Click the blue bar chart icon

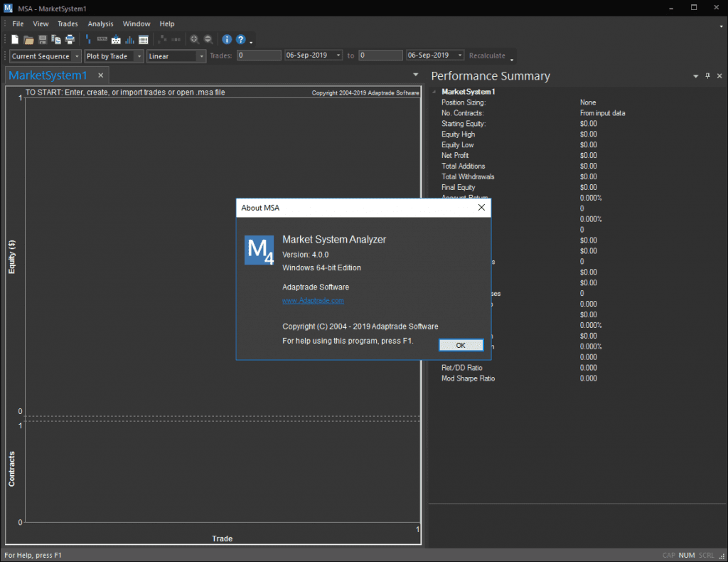pos(129,40)
